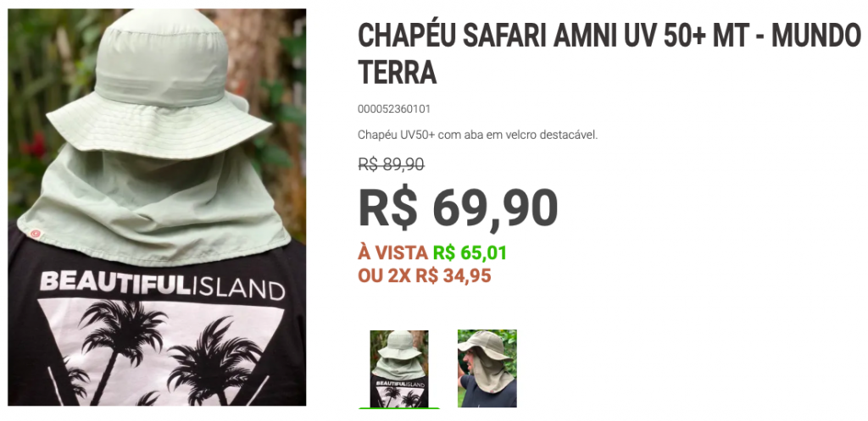Click the large R$ 69,90 price

click(458, 208)
